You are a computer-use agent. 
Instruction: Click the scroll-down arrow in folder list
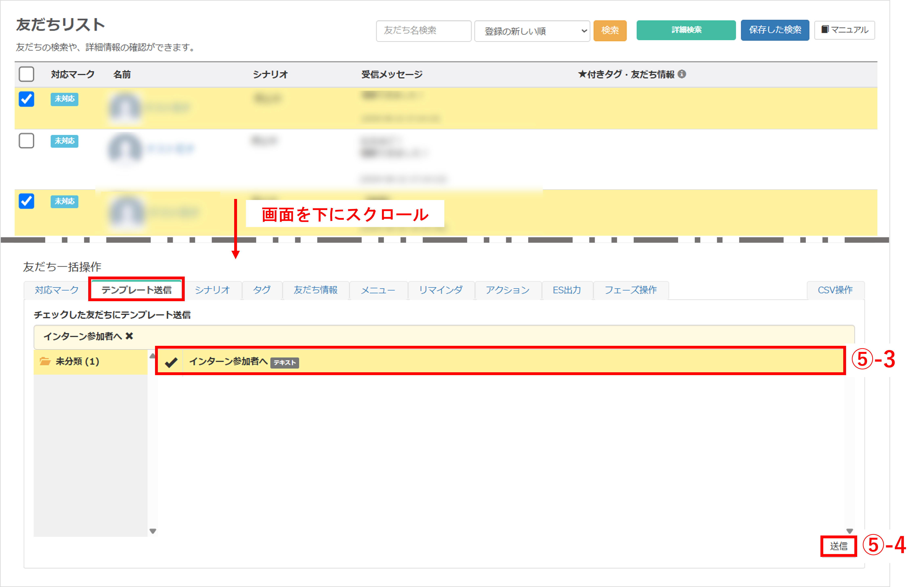pos(153,531)
